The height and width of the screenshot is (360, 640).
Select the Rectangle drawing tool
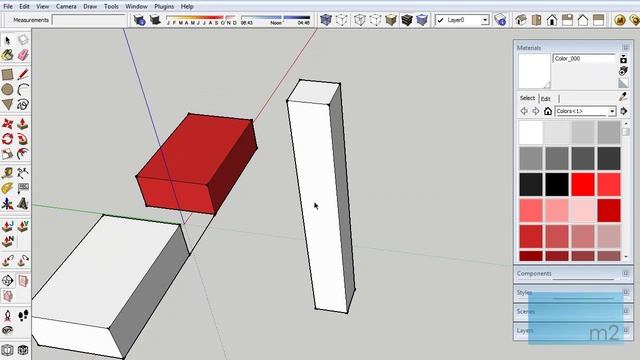coord(7,74)
